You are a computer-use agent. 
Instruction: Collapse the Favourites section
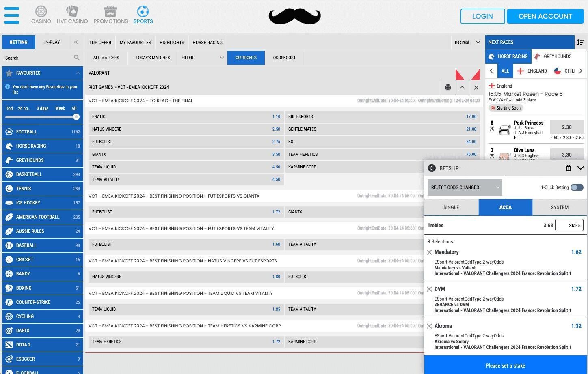pyautogui.click(x=78, y=73)
